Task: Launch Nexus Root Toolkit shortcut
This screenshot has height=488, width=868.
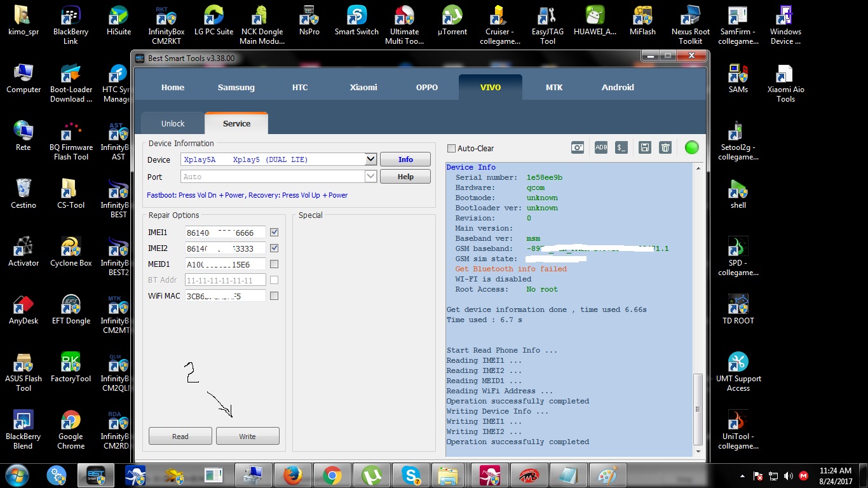Action: (x=691, y=25)
